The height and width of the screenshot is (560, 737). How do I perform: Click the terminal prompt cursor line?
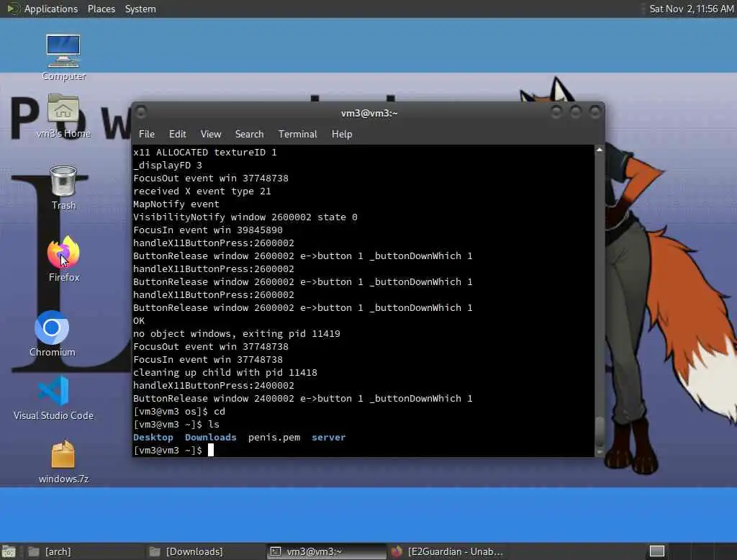pyautogui.click(x=173, y=451)
